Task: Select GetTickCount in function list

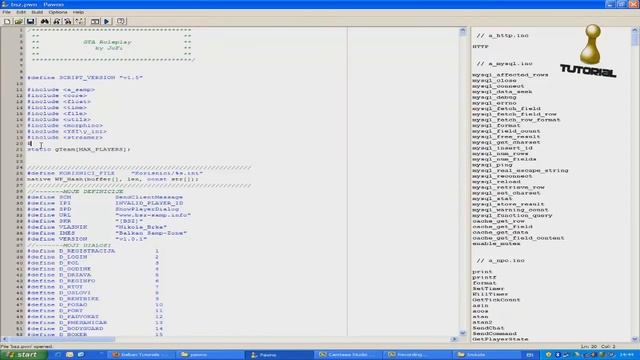Action: (x=496, y=300)
